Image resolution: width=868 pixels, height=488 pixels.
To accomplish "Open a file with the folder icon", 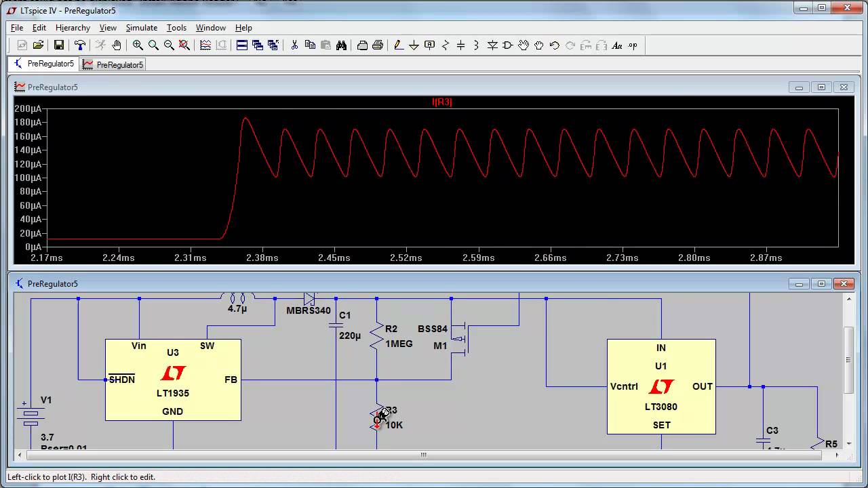I will (38, 45).
